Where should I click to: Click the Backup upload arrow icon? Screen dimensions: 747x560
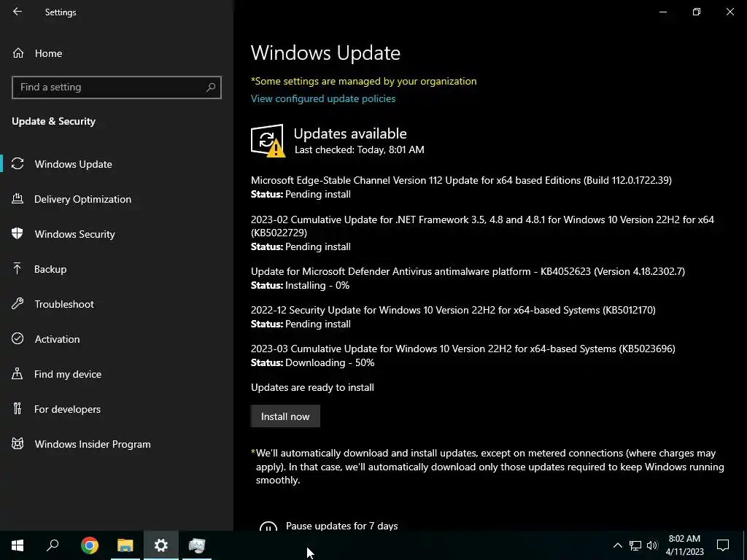(x=18, y=269)
